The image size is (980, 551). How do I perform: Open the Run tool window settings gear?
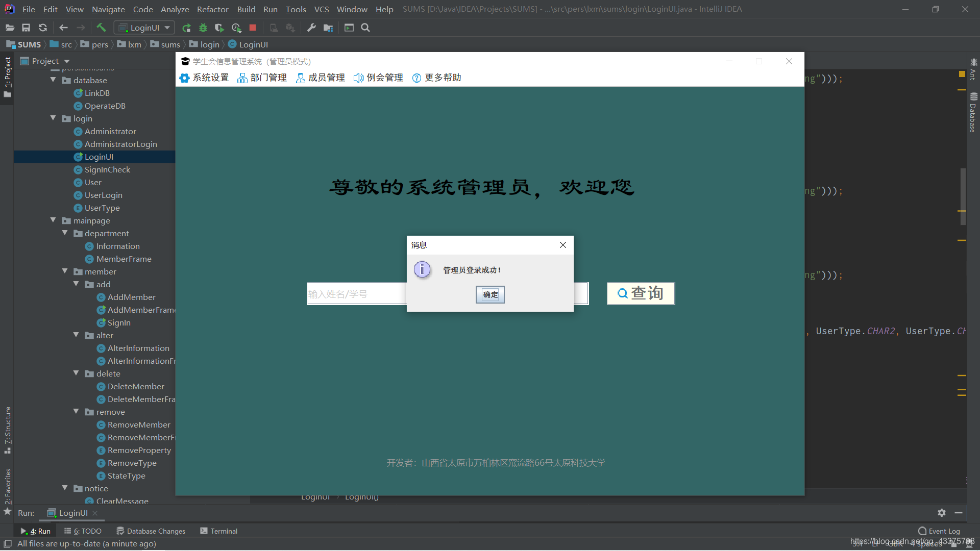click(942, 513)
